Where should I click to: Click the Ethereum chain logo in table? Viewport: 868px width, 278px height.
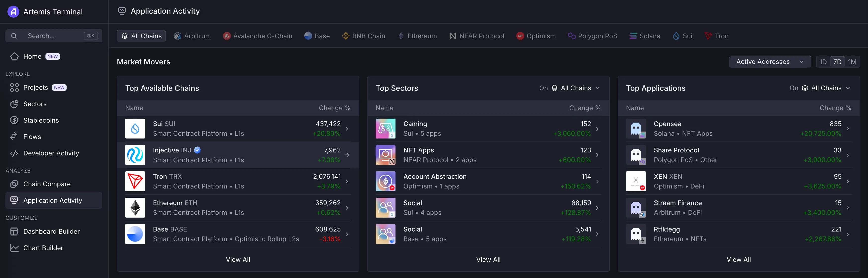pos(135,207)
